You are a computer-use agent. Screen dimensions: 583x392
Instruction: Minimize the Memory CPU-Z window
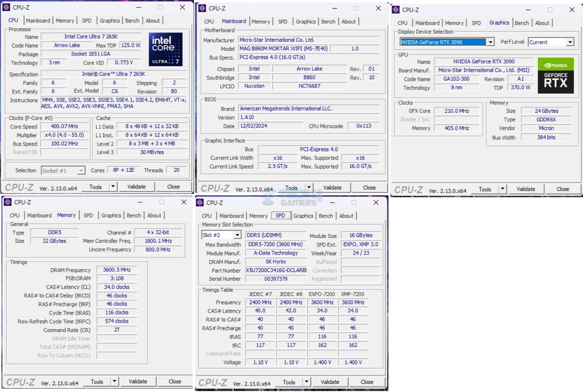coord(140,202)
